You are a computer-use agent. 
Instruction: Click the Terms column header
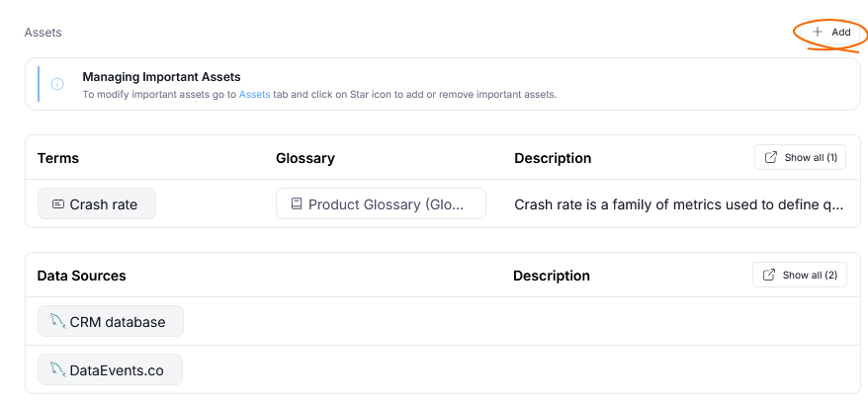pyautogui.click(x=58, y=158)
